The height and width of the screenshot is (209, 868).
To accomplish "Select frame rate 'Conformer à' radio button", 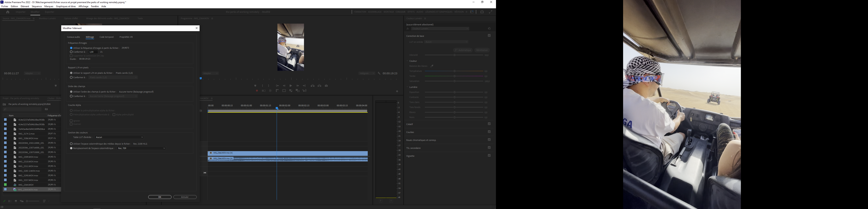I will tap(71, 52).
